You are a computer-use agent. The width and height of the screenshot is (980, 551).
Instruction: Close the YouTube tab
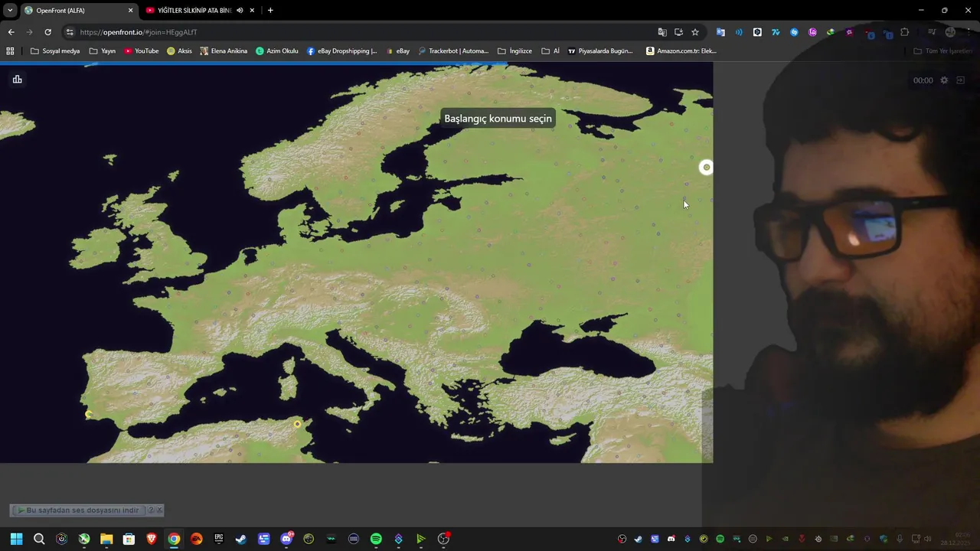click(252, 11)
